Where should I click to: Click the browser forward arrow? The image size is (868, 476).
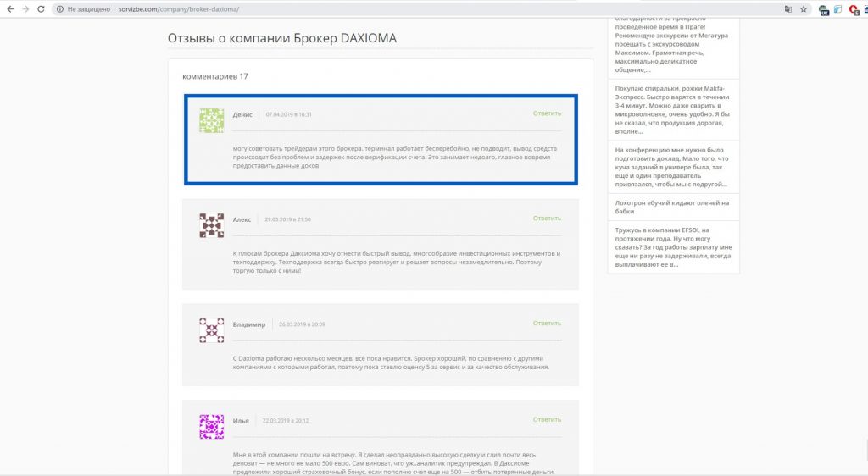[25, 8]
